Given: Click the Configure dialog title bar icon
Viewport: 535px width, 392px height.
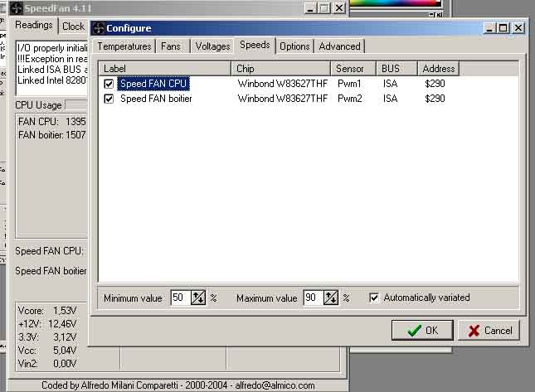Looking at the screenshot, I should (x=98, y=28).
